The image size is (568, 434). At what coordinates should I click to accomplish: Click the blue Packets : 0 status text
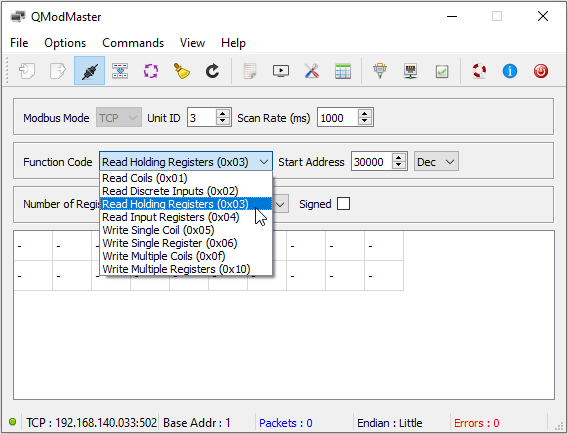pos(286,423)
